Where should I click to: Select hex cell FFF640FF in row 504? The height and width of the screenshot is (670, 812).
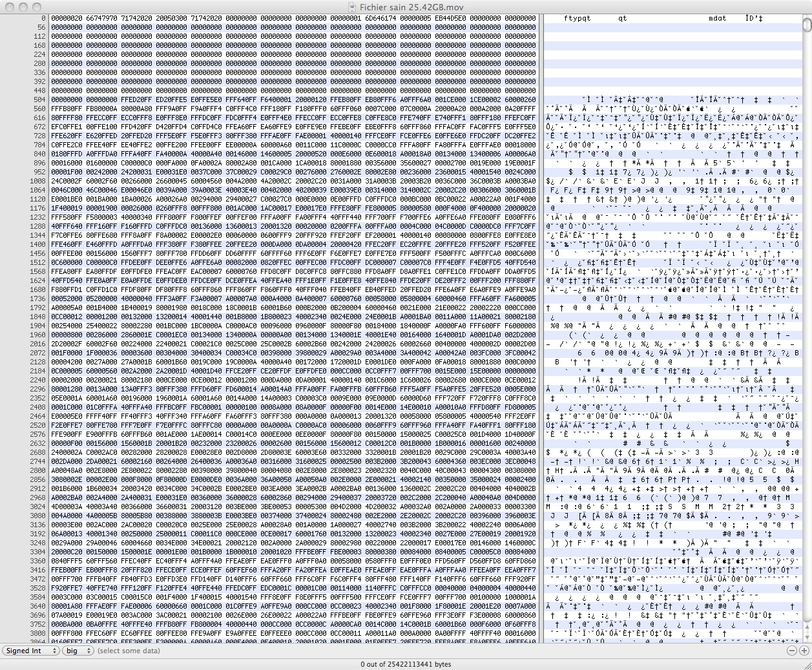(x=240, y=99)
